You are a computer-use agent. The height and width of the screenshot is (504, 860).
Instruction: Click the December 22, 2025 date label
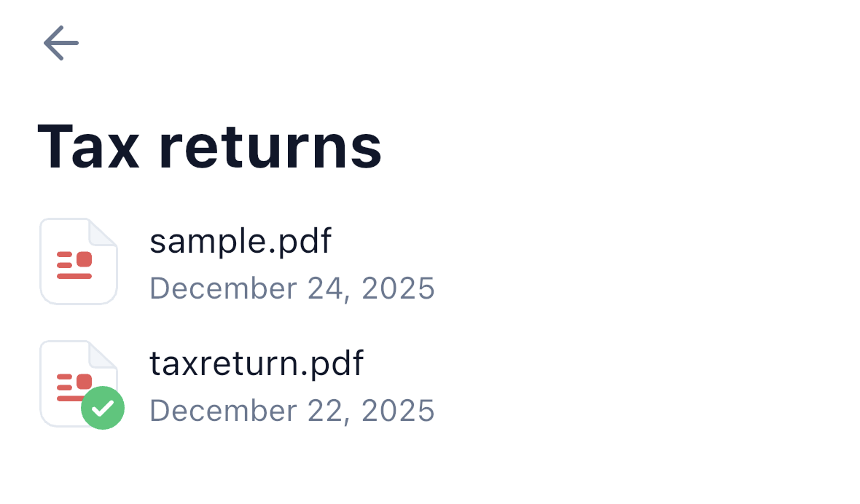pyautogui.click(x=292, y=410)
